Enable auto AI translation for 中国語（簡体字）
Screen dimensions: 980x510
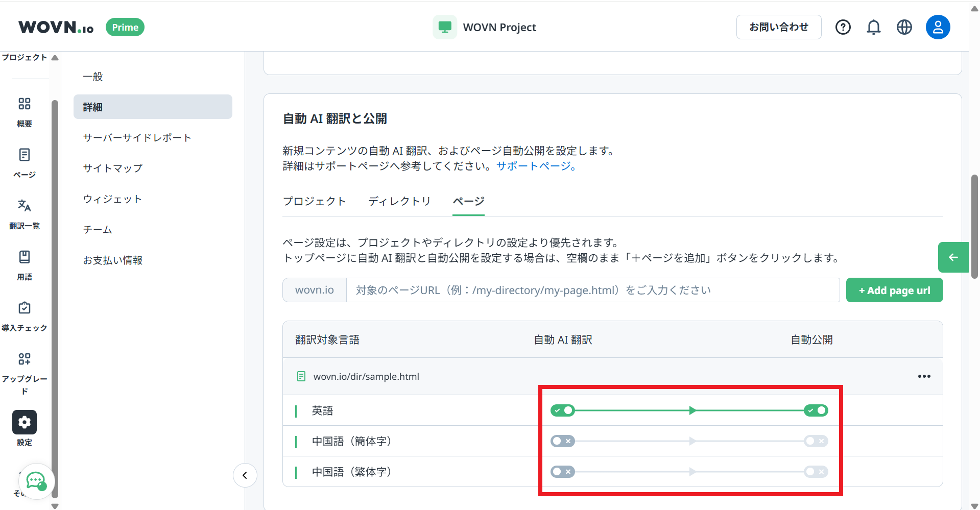pos(562,441)
